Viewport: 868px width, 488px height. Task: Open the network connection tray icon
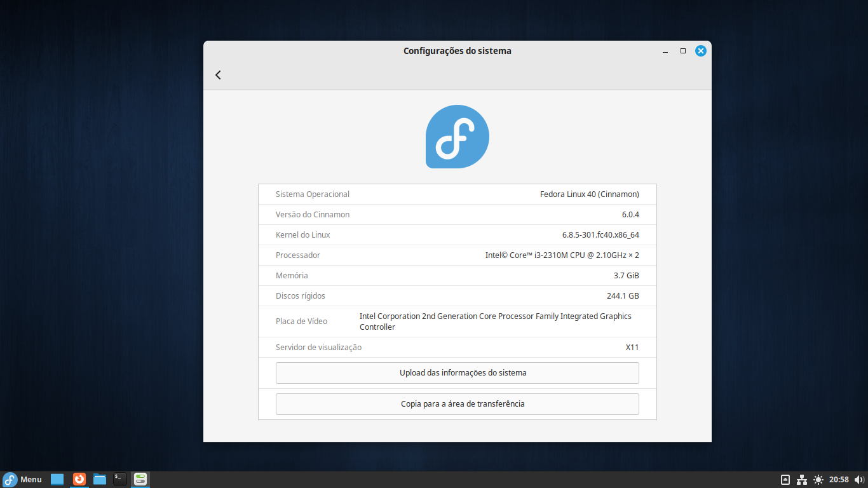point(802,480)
